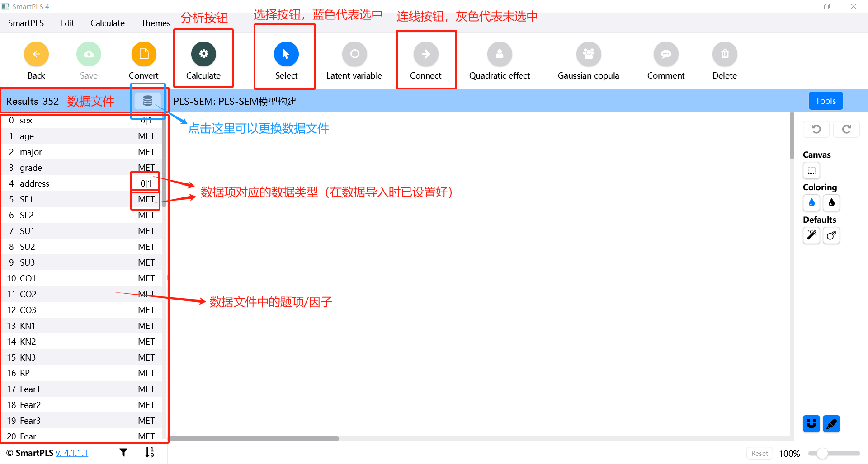Screen dimensions: 868x464
Task: Select the SE1 indicator row
Action: (81, 199)
